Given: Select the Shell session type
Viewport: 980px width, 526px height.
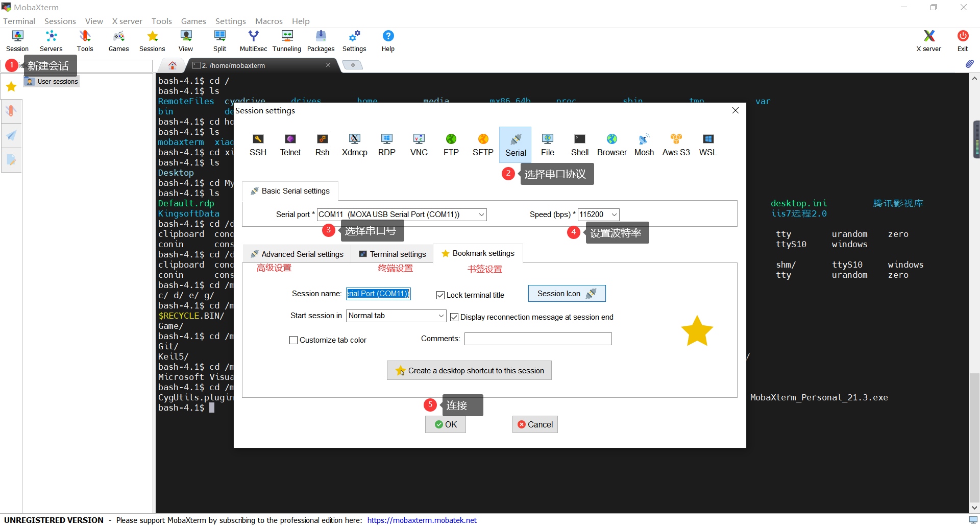Looking at the screenshot, I should (580, 145).
